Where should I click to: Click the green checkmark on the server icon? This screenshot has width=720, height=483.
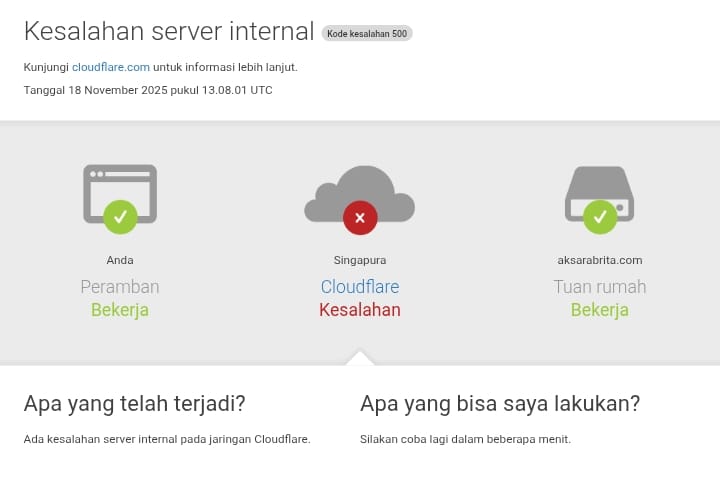[600, 216]
